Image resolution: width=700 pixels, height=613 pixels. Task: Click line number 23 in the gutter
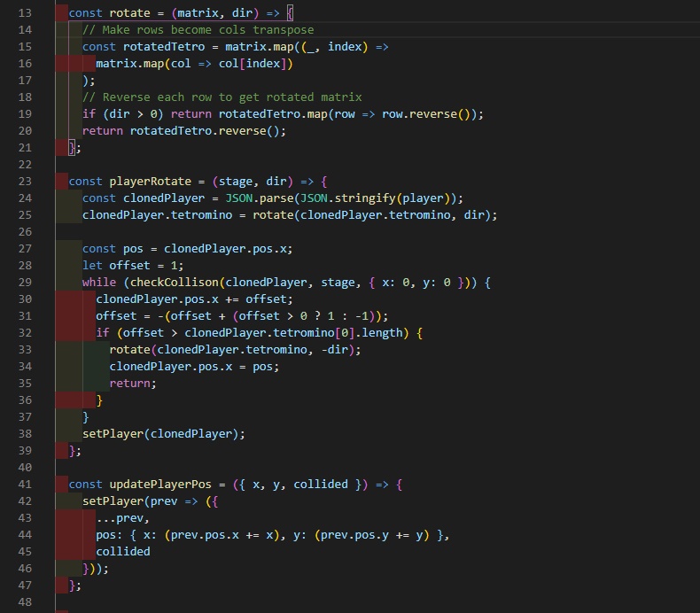[x=25, y=182]
